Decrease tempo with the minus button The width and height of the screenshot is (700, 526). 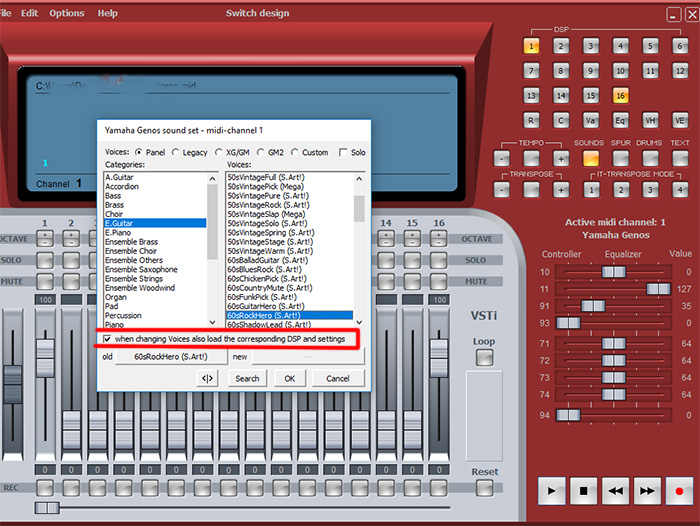pyautogui.click(x=502, y=158)
